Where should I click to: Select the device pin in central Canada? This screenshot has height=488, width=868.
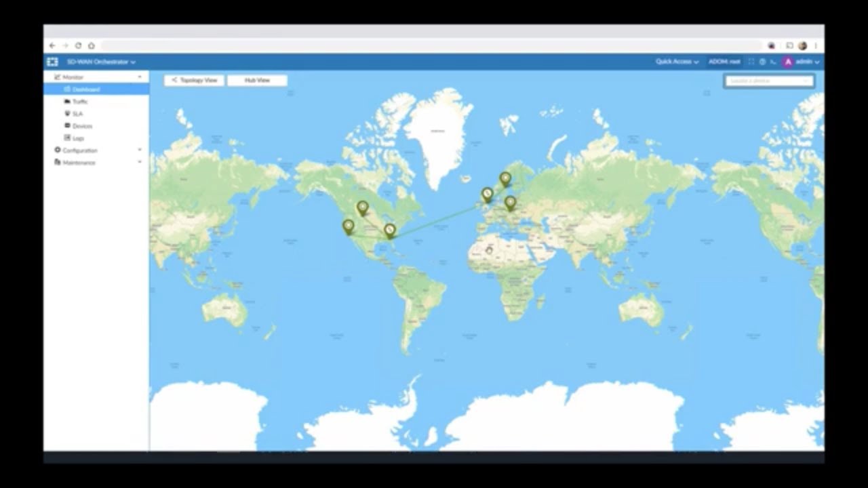pos(363,208)
